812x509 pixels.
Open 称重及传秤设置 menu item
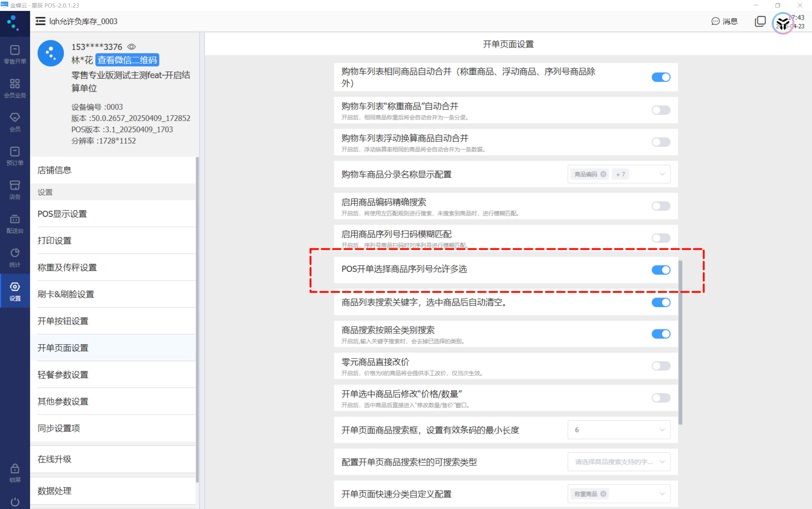click(x=113, y=267)
